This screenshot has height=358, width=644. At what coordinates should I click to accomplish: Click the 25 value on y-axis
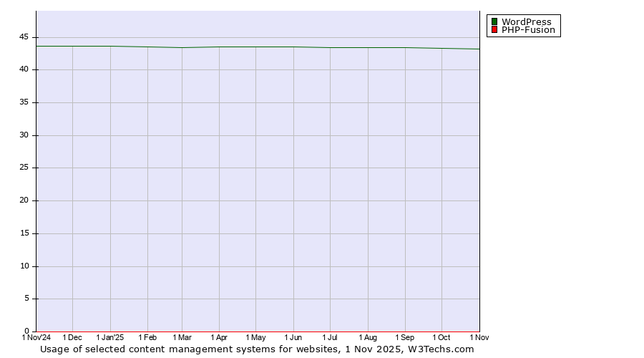tap(24, 168)
